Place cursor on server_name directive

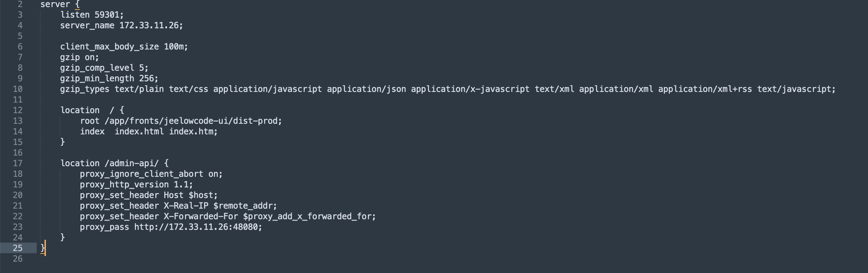coord(87,25)
